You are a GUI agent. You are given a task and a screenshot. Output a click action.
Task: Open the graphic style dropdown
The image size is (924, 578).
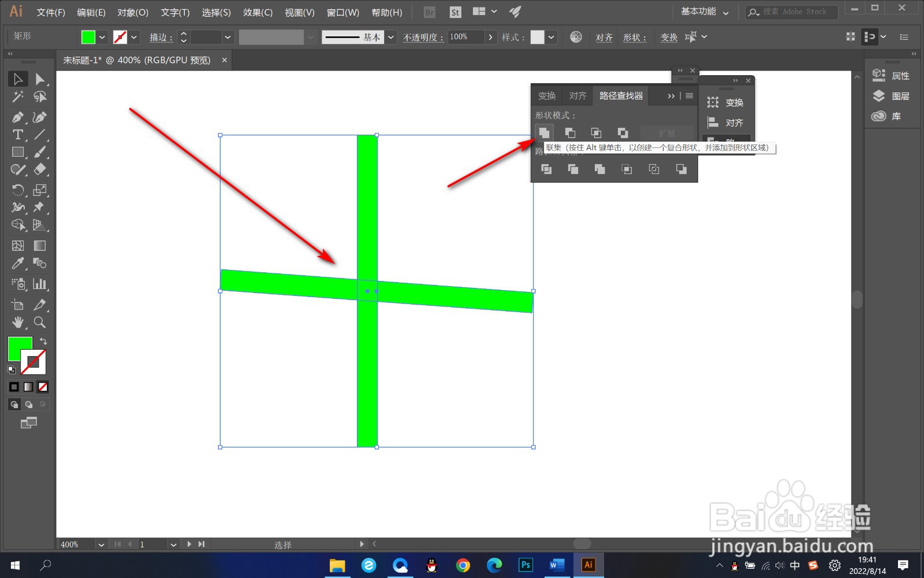pyautogui.click(x=552, y=37)
